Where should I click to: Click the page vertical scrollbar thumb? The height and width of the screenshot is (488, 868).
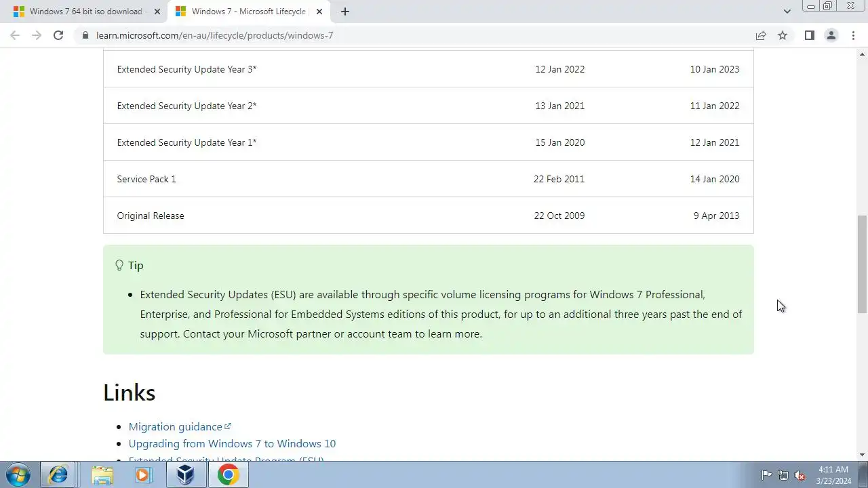[862, 264]
